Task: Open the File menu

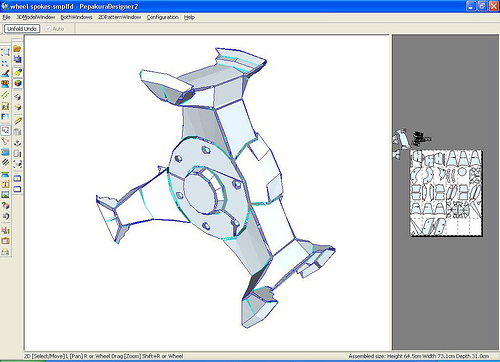Action: (6, 17)
